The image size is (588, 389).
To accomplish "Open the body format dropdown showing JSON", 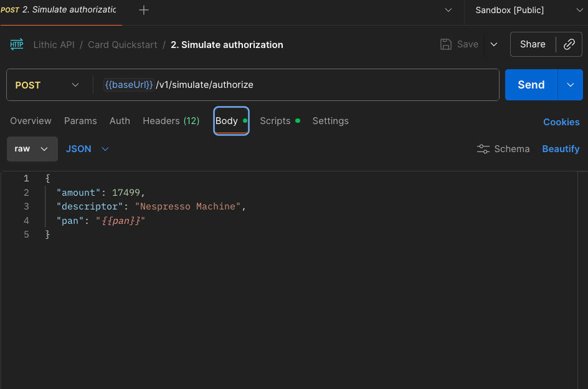I will 87,149.
